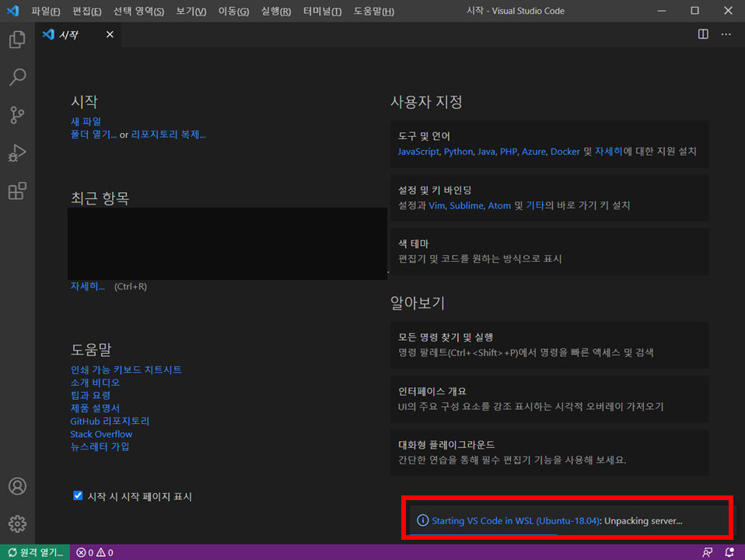Screen dimensions: 745x560
Task: Click the Sublime keybinding link
Action: tap(466, 205)
